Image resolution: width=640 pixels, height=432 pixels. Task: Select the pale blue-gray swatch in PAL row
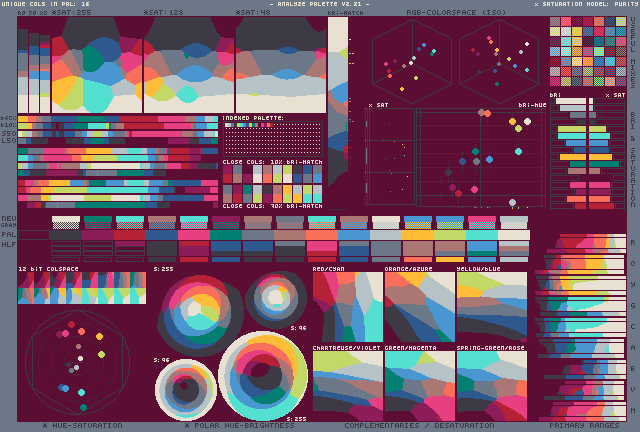386,235
